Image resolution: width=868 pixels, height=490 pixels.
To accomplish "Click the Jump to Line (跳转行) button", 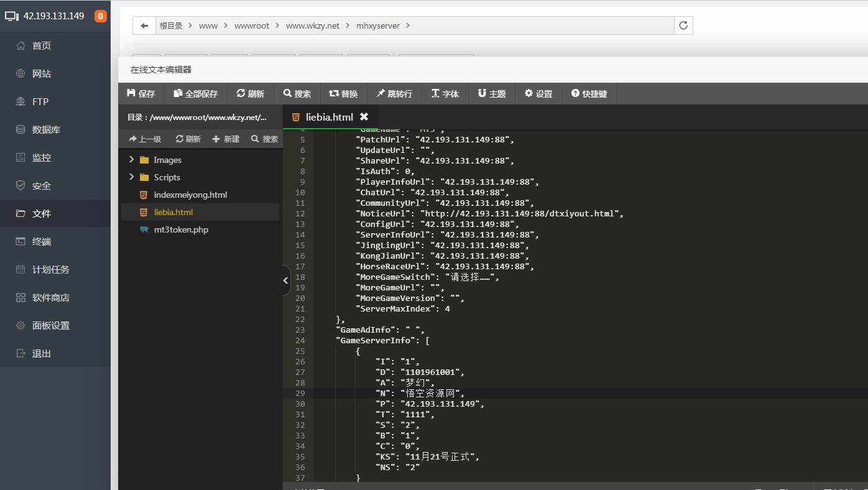I will click(394, 93).
